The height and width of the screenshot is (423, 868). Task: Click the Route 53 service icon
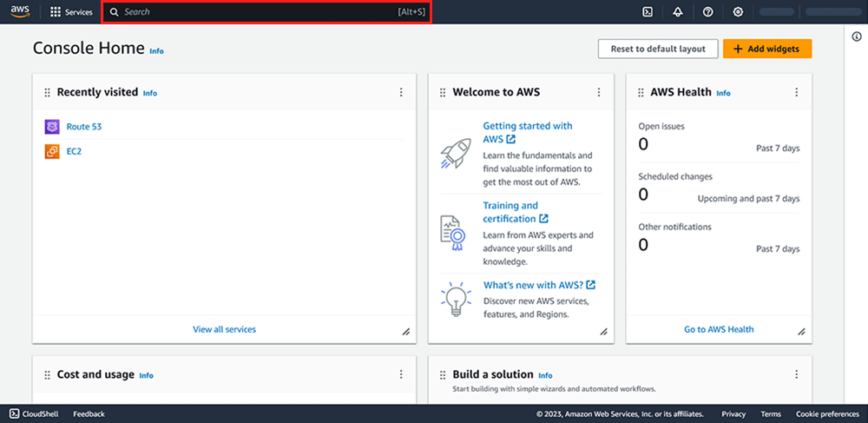52,127
